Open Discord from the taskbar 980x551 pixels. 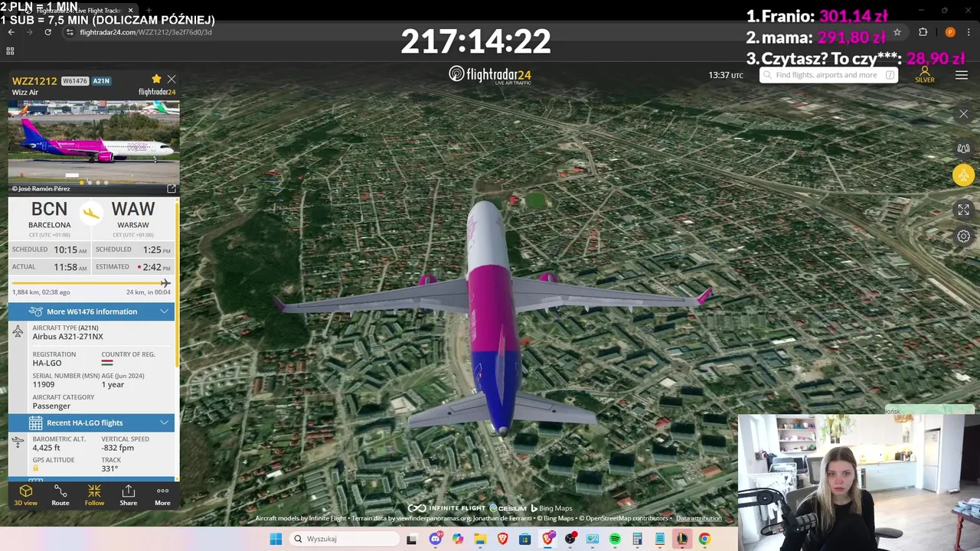[436, 539]
